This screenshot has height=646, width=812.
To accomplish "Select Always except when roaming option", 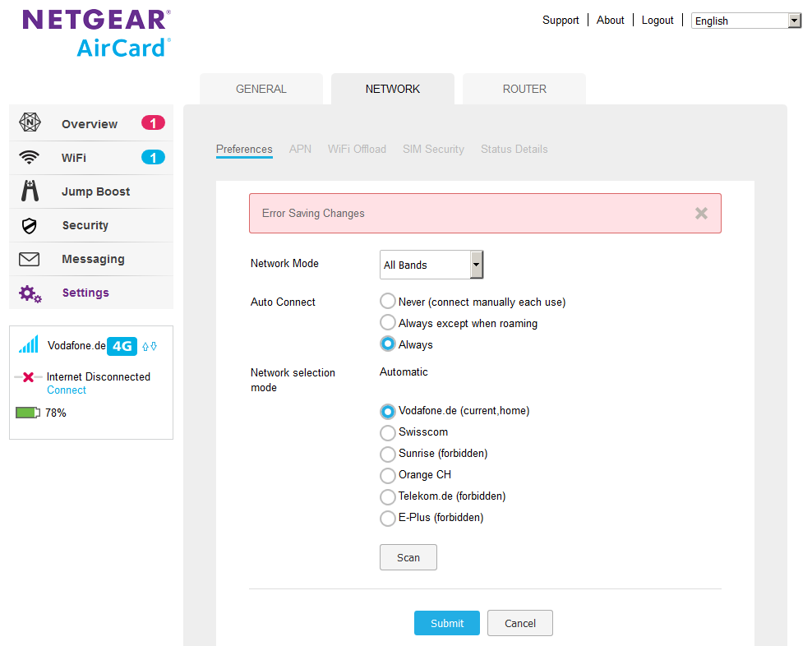I will [387, 323].
